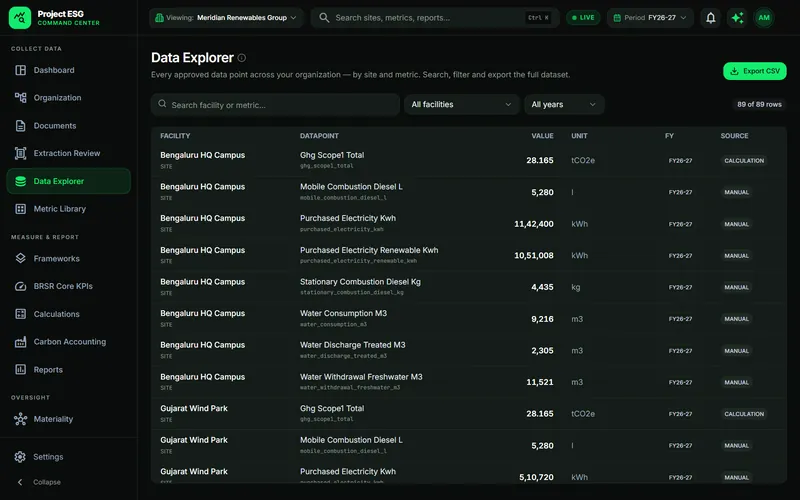Click the value 11,42,400 kWh
Screen dimensions: 800x500
[534, 224]
